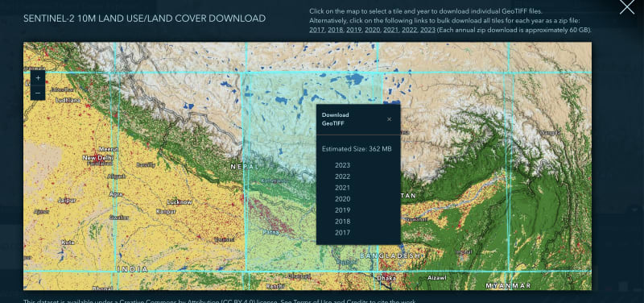
Task: Zoom out the map with minus button
Action: 38,93
